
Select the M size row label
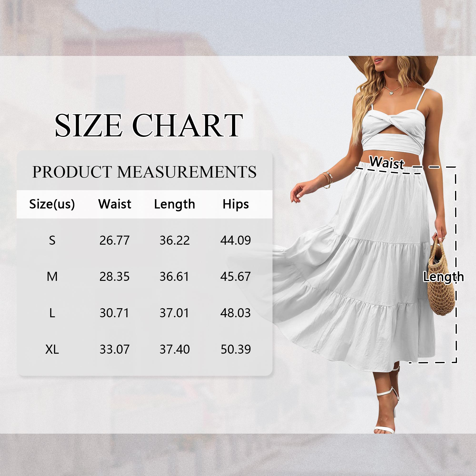[52, 276]
